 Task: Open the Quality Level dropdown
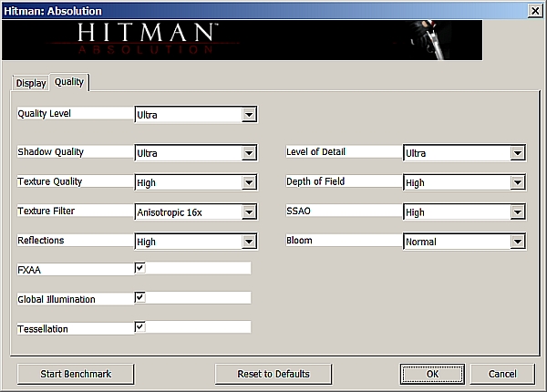pos(195,115)
